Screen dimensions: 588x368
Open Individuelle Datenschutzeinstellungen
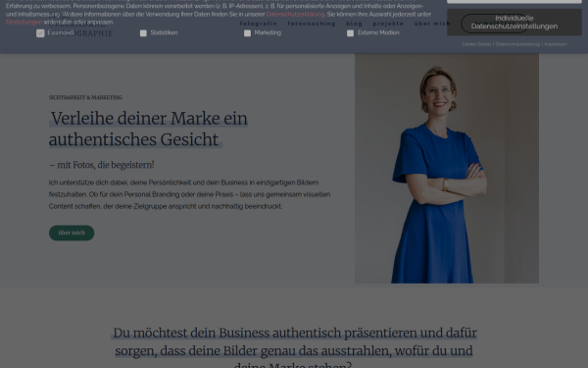[x=514, y=23]
